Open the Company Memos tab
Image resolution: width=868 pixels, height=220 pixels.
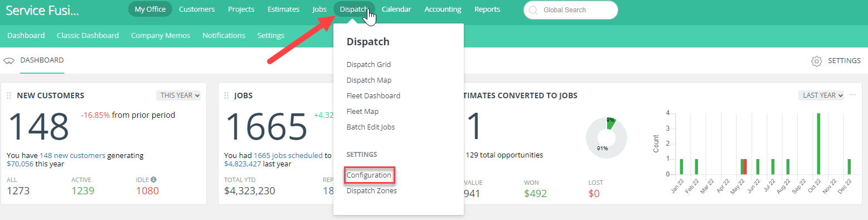coord(161,35)
